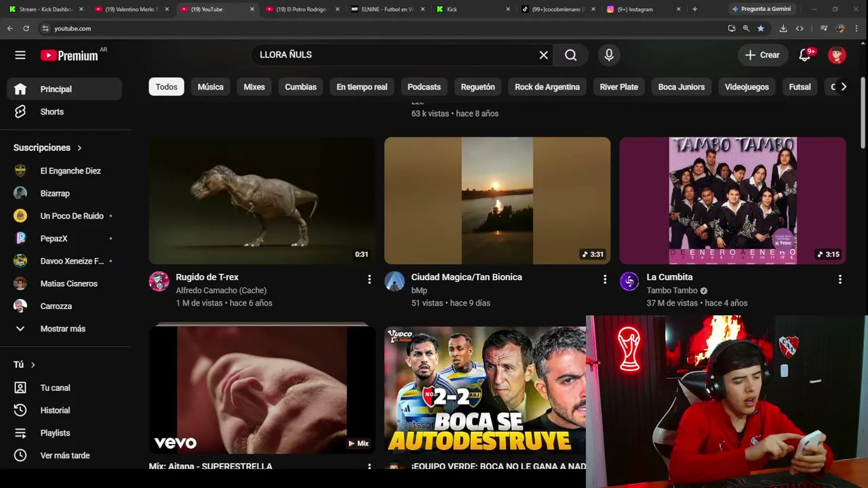Start voice search with the microphone
868x488 pixels.
coord(609,55)
